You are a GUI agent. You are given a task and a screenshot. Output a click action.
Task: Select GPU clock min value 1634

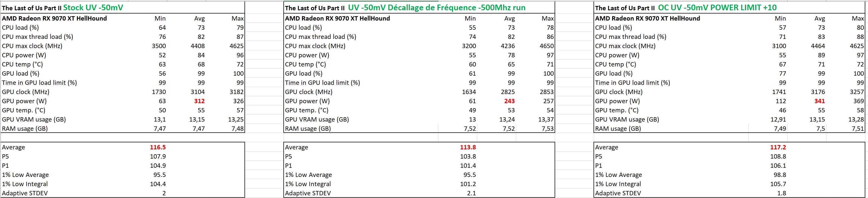pyautogui.click(x=469, y=92)
